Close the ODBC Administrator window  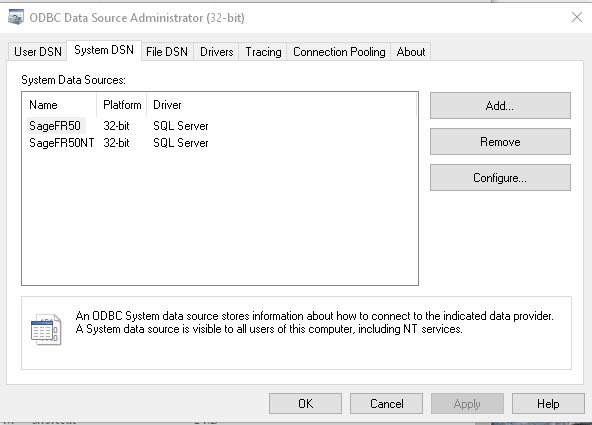[x=577, y=17]
